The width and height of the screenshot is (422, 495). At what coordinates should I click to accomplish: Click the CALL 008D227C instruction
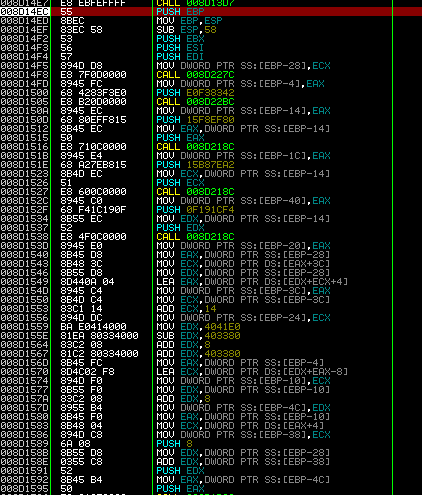pyautogui.click(x=195, y=75)
